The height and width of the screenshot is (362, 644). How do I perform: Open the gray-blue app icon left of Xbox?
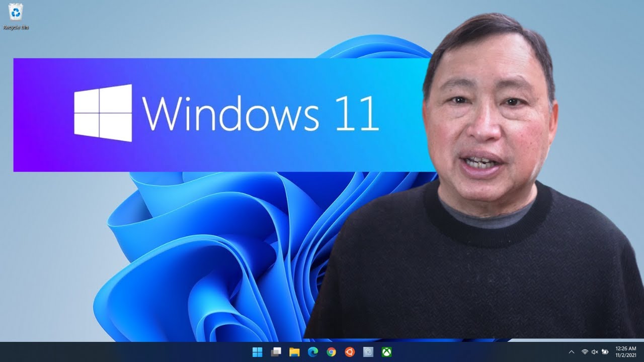coord(368,352)
